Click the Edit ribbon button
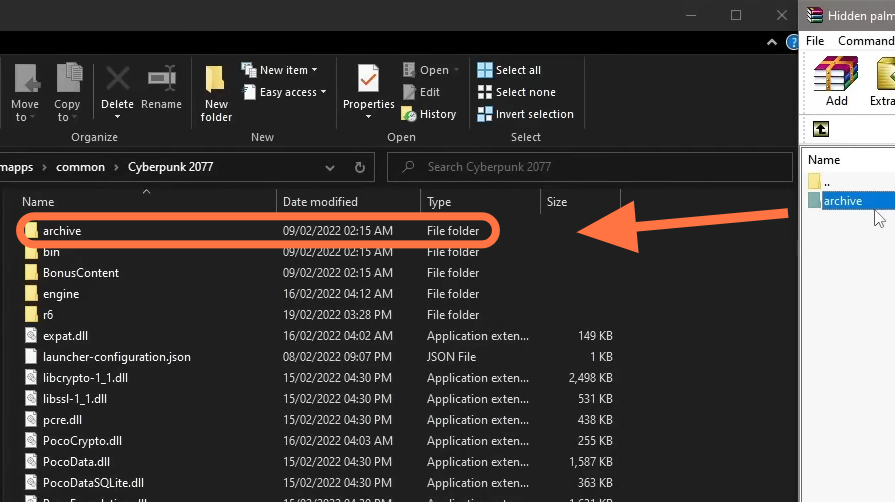The image size is (895, 502). tap(421, 92)
